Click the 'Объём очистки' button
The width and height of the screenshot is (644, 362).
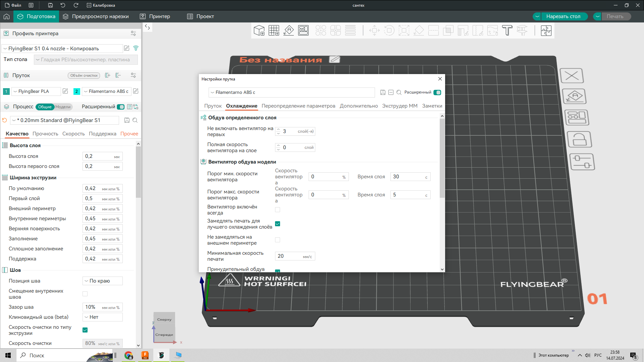coord(84,76)
